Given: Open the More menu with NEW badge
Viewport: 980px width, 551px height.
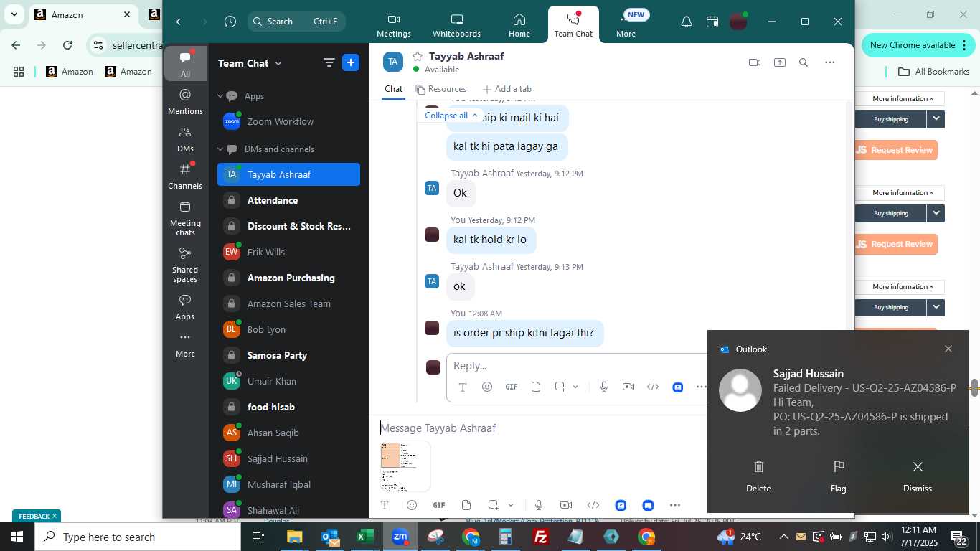Looking at the screenshot, I should click(x=626, y=26).
